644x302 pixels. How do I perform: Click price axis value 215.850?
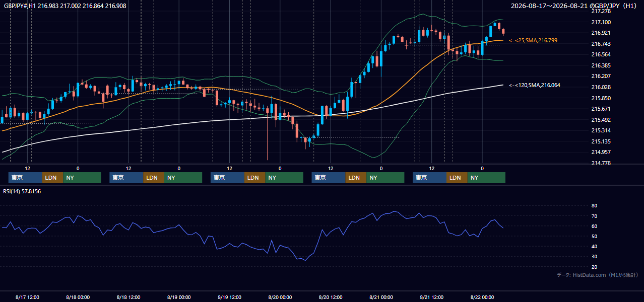click(601, 98)
